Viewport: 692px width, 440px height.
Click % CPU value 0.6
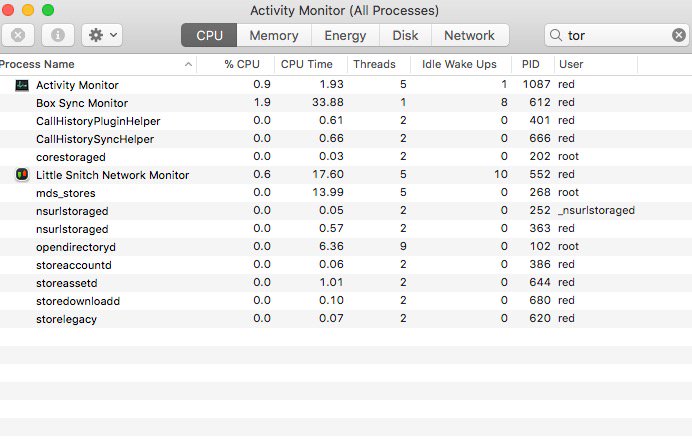point(262,174)
